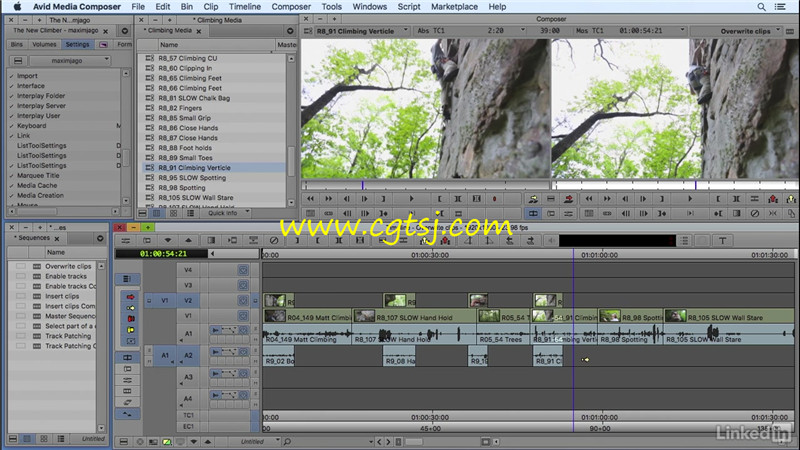This screenshot has width=800, height=450.
Task: Toggle the Smart Tool button in timeline palette
Action: (127, 279)
